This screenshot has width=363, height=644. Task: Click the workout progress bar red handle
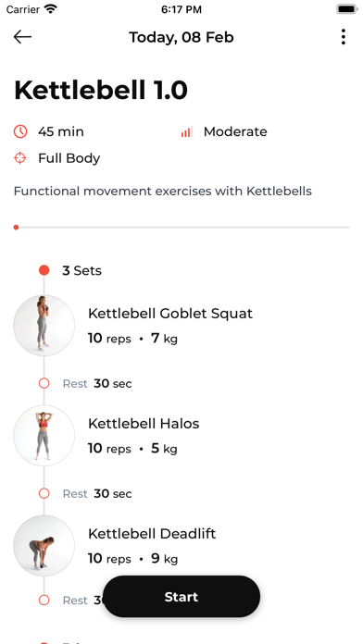(x=16, y=227)
